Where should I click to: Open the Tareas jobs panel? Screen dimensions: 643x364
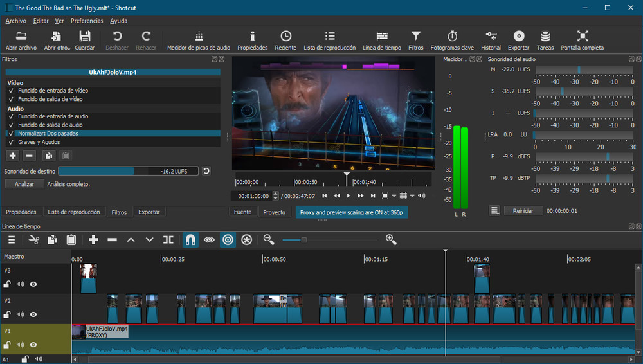tap(545, 41)
